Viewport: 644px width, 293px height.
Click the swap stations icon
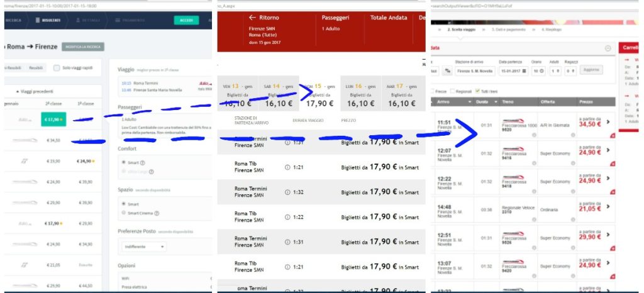point(448,71)
